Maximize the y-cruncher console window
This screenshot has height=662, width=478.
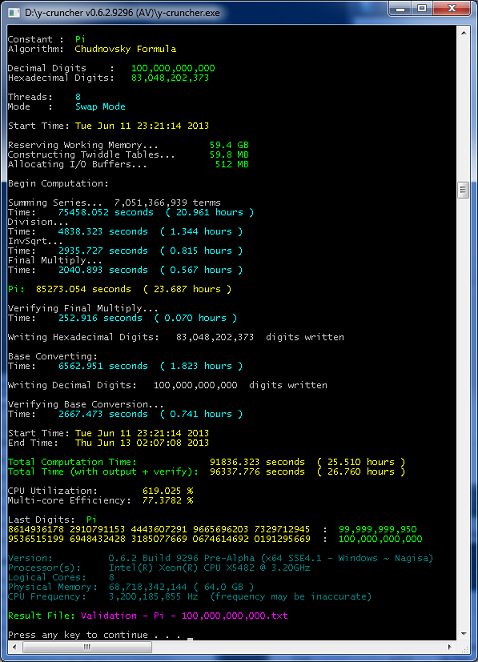tap(421, 8)
